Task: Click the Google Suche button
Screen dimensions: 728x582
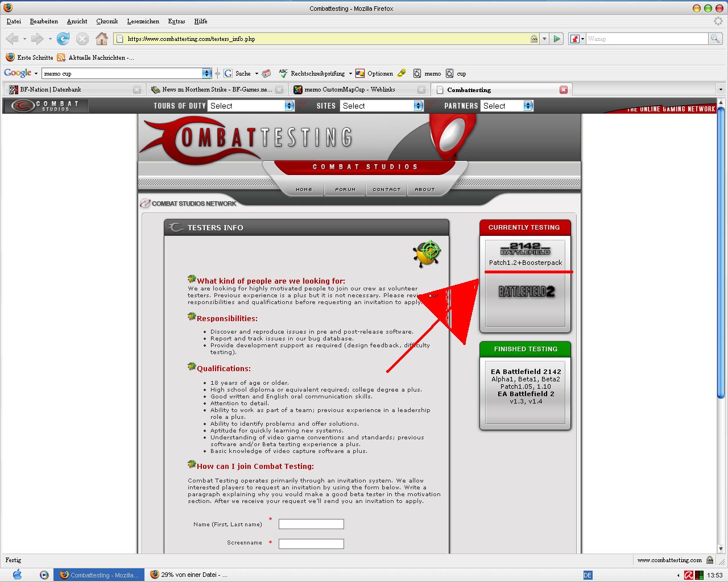Action: 238,73
